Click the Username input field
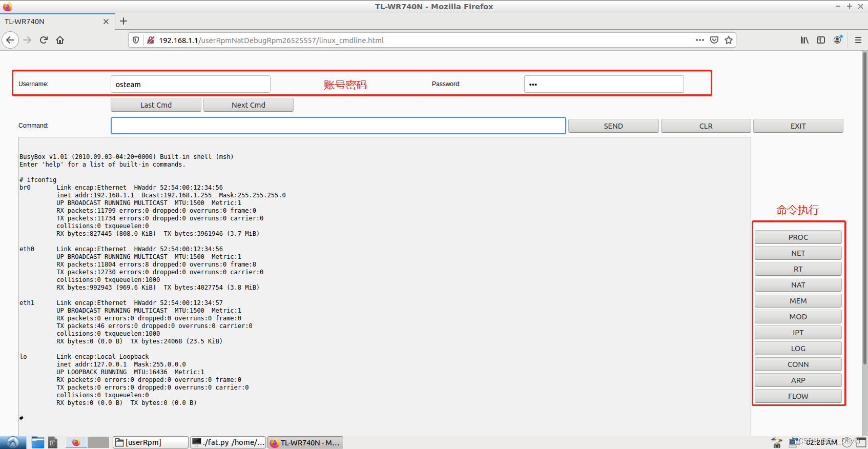 [191, 84]
